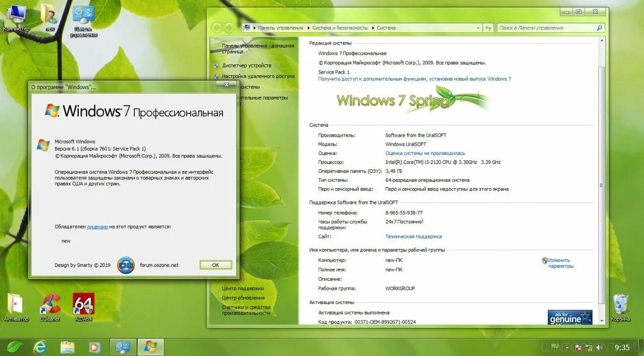The width and height of the screenshot is (644, 356).
Task: Open Счетчики и средства производительности link
Action: (246, 310)
